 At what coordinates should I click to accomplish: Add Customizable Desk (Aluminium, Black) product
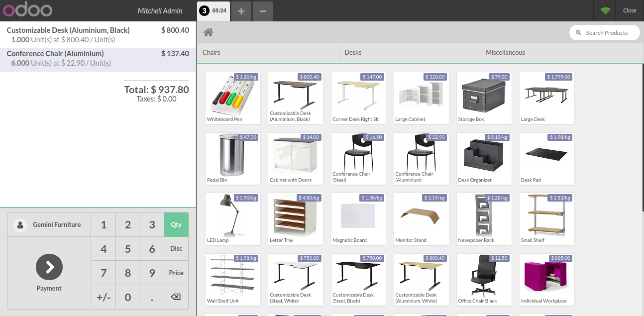[x=296, y=98]
